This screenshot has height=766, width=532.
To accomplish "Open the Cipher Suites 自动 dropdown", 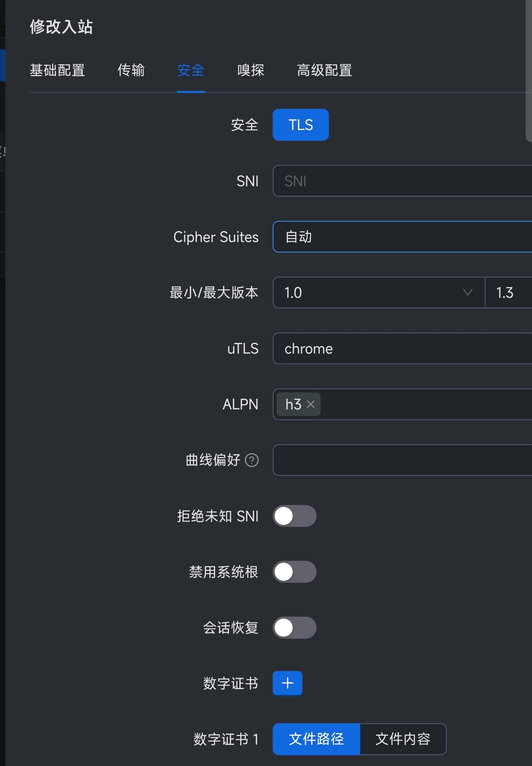I will pyautogui.click(x=402, y=237).
